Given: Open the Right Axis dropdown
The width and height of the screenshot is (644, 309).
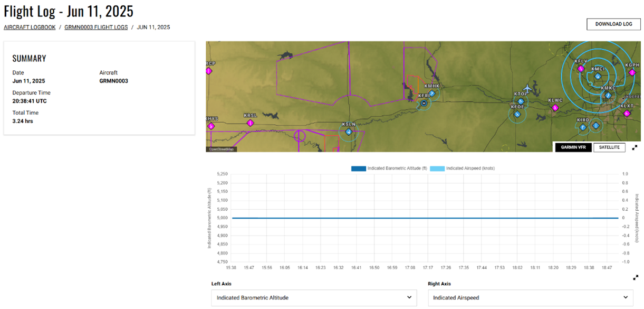Looking at the screenshot, I should pos(531,298).
